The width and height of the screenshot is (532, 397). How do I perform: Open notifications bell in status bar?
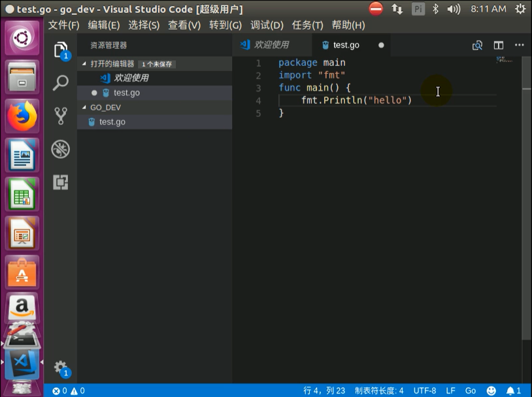[513, 391]
